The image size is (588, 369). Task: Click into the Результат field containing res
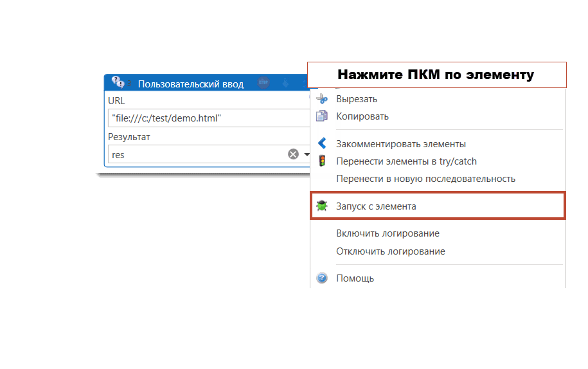[x=193, y=154]
